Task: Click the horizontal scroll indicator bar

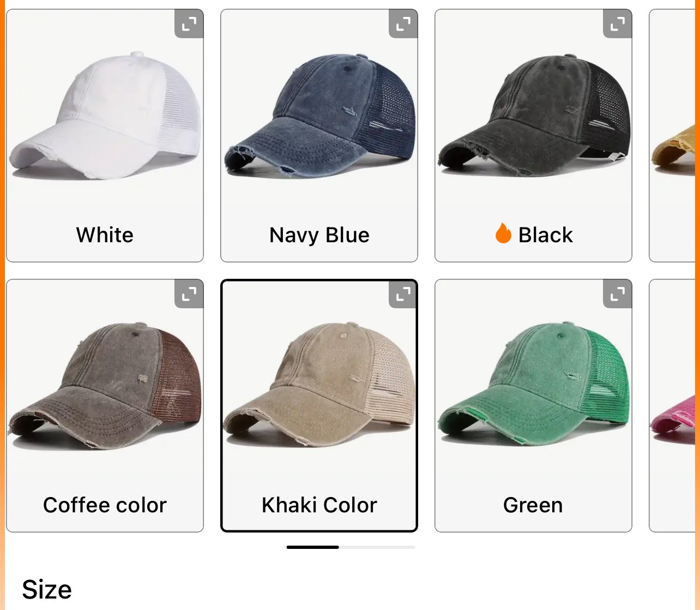Action: (351, 547)
